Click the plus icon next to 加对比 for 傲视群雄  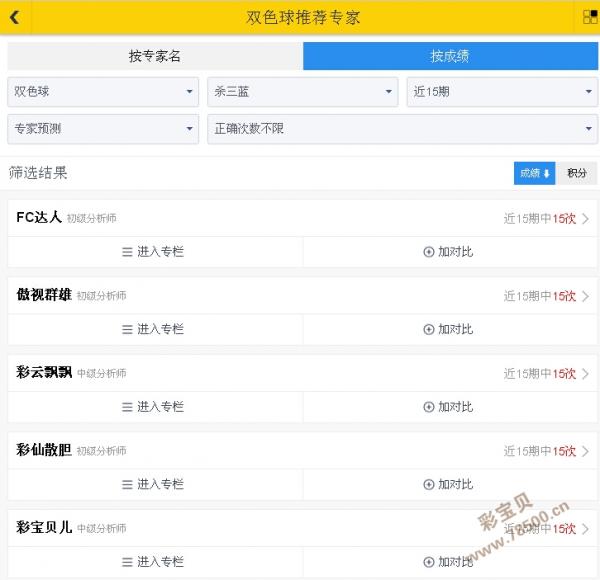click(429, 329)
